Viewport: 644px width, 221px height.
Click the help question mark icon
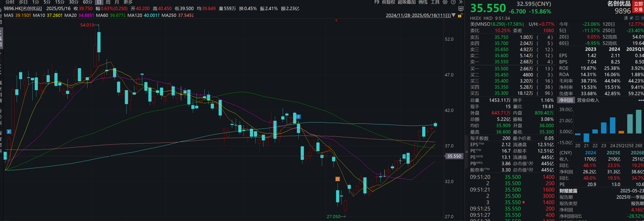(x=453, y=2)
